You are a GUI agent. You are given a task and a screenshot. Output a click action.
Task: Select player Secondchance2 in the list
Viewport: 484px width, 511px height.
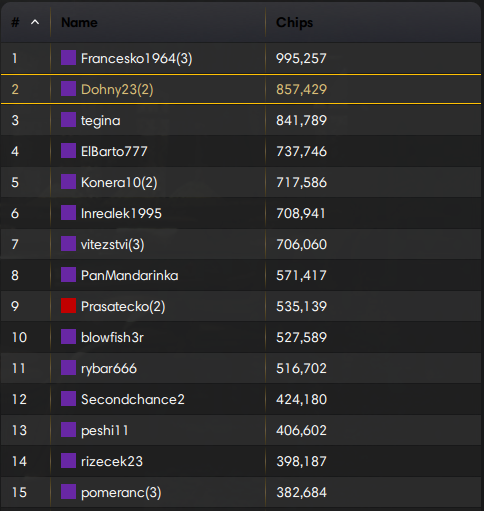click(x=133, y=399)
